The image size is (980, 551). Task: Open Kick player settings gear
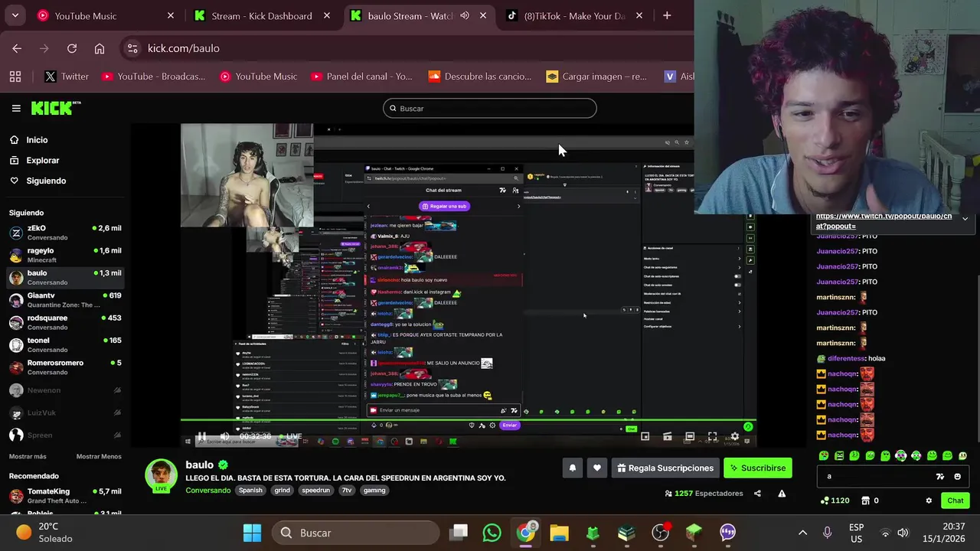tap(734, 436)
